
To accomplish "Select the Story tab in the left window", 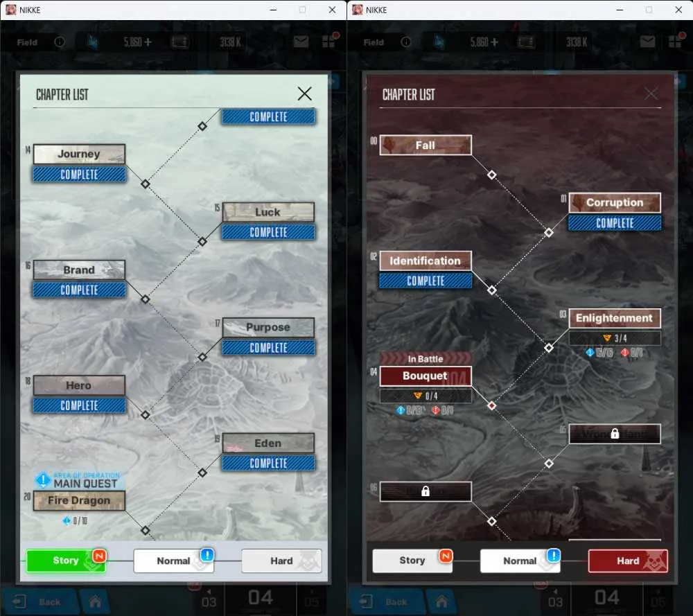I will (x=66, y=561).
